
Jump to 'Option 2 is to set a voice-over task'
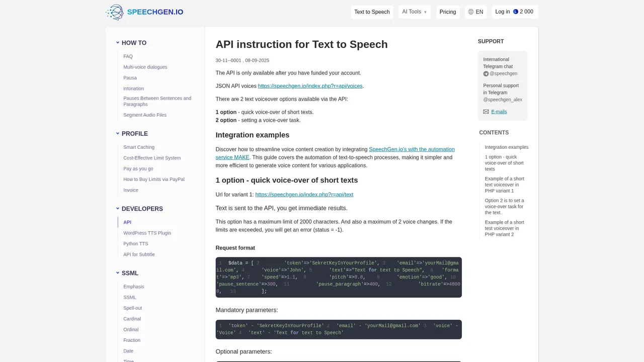pyautogui.click(x=505, y=206)
